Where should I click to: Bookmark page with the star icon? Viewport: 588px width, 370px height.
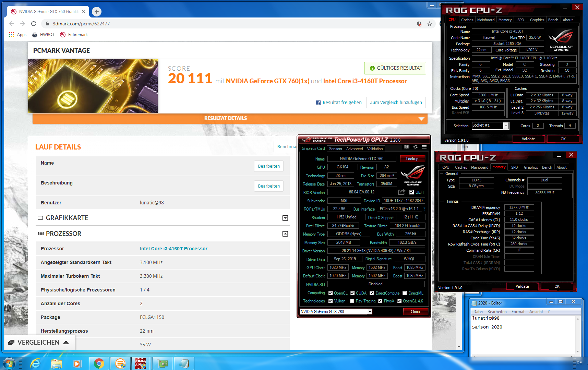coord(430,24)
